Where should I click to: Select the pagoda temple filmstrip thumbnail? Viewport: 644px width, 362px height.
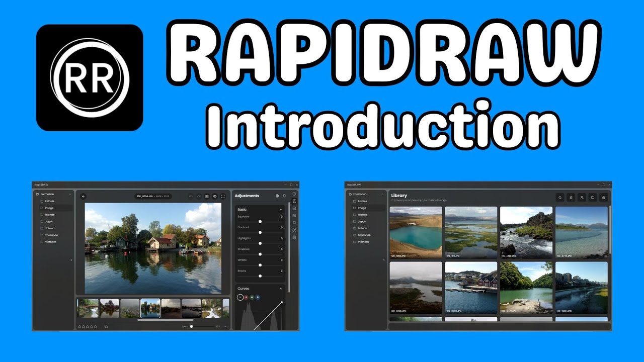(x=109, y=308)
